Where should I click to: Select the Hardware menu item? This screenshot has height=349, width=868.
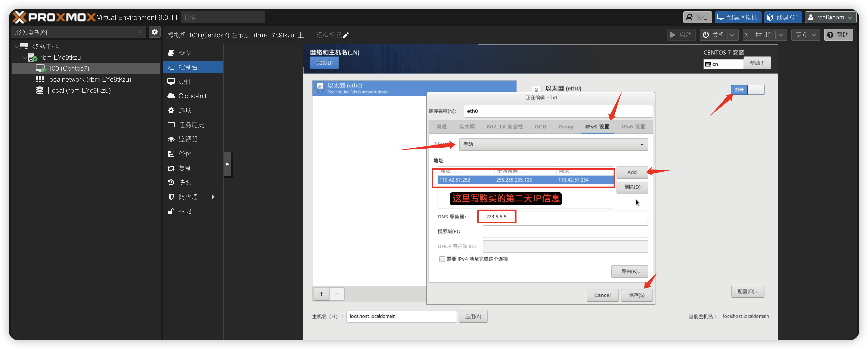point(185,82)
